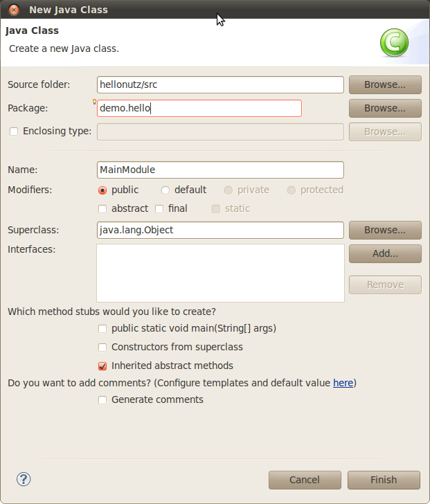Click Add to add interfaces
Image resolution: width=430 pixels, height=504 pixels.
pyautogui.click(x=385, y=253)
